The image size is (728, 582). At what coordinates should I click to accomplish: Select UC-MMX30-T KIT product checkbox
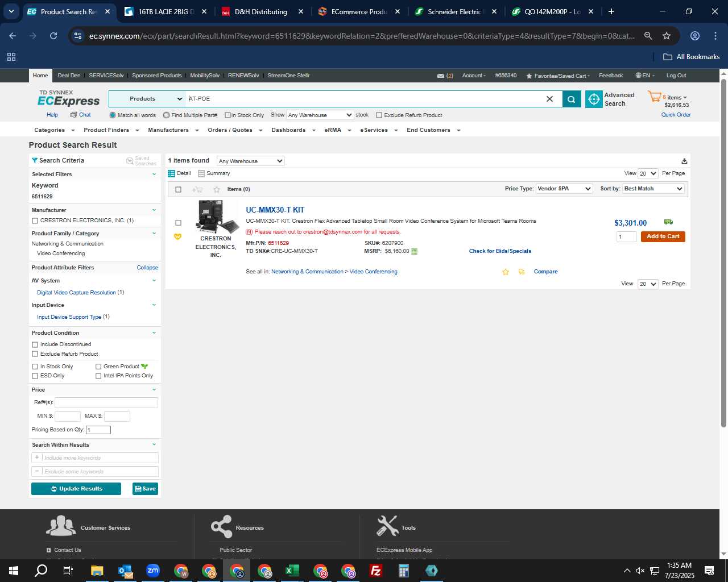tap(178, 223)
